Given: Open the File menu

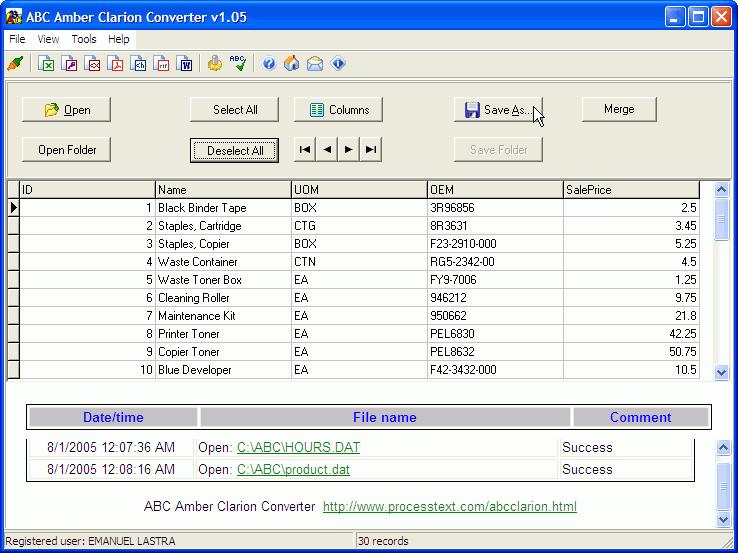Looking at the screenshot, I should tap(16, 39).
